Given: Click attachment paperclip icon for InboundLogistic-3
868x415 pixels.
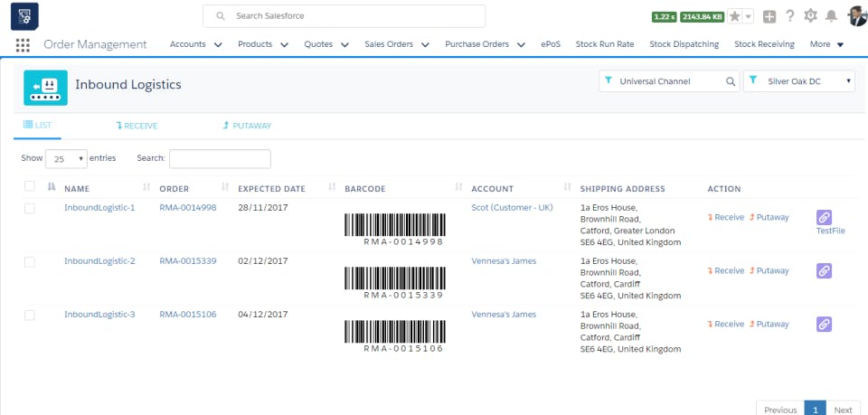Looking at the screenshot, I should pyautogui.click(x=824, y=325).
